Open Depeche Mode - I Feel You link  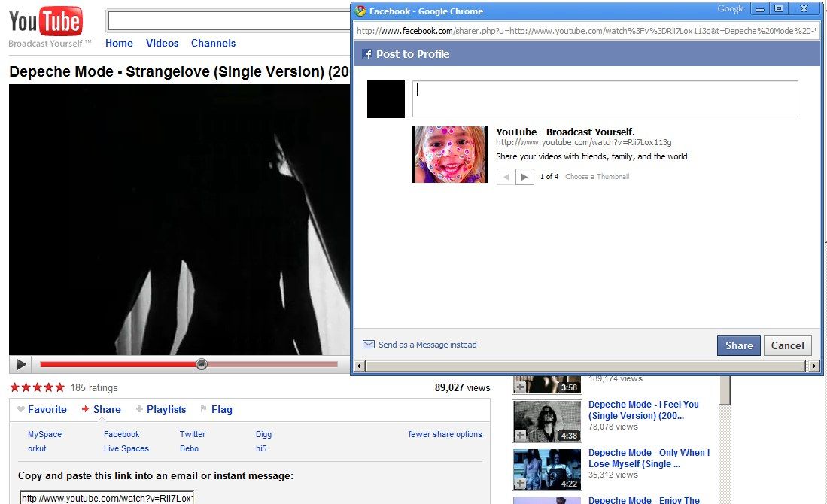coord(643,410)
